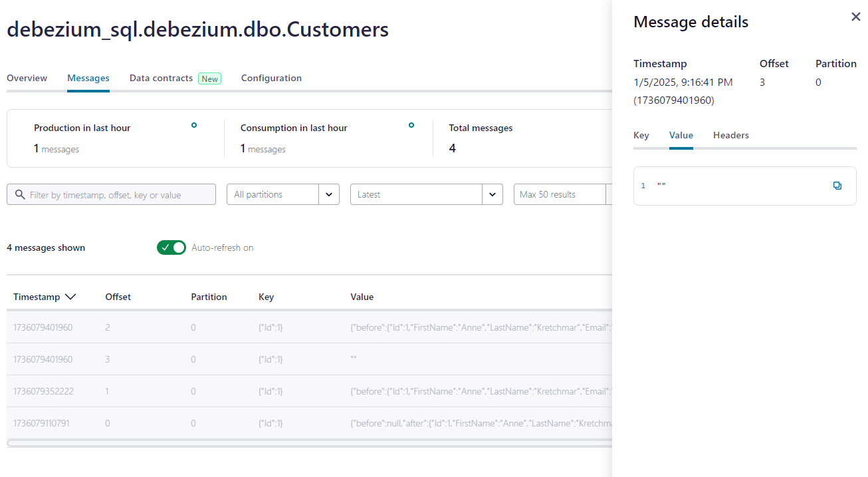Click the Partition column header
Image resolution: width=868 pixels, height=477 pixels.
(209, 297)
